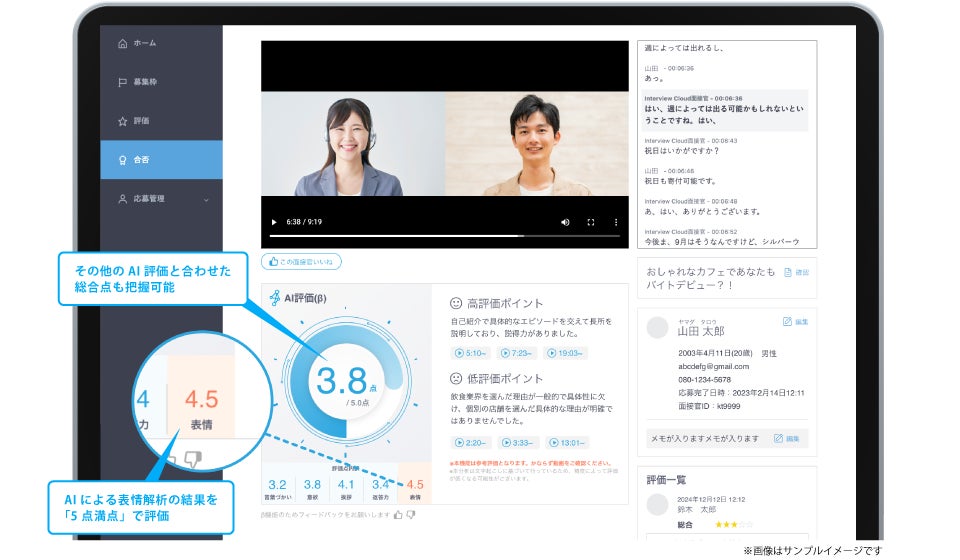Give thumbs up feedback on AI evaluation
Viewport: 960px width, 560px height.
[399, 515]
